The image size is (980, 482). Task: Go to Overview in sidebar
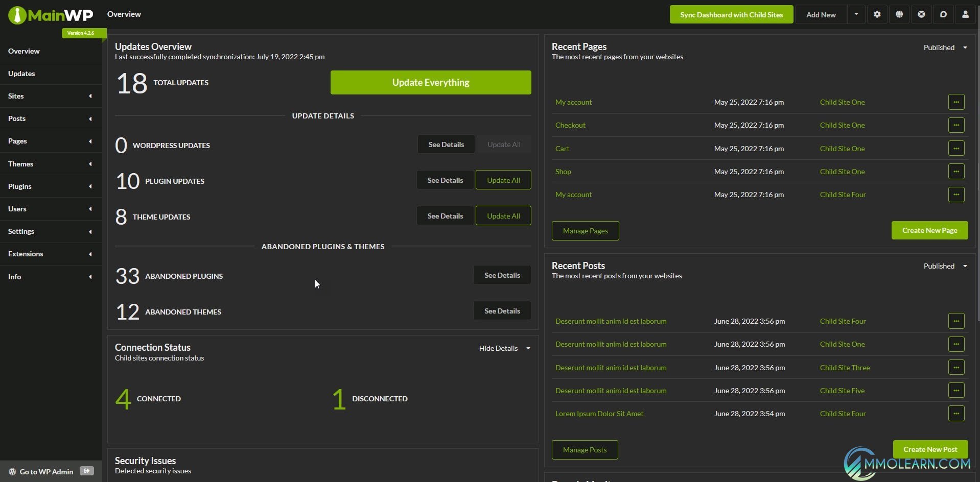[x=51, y=51]
